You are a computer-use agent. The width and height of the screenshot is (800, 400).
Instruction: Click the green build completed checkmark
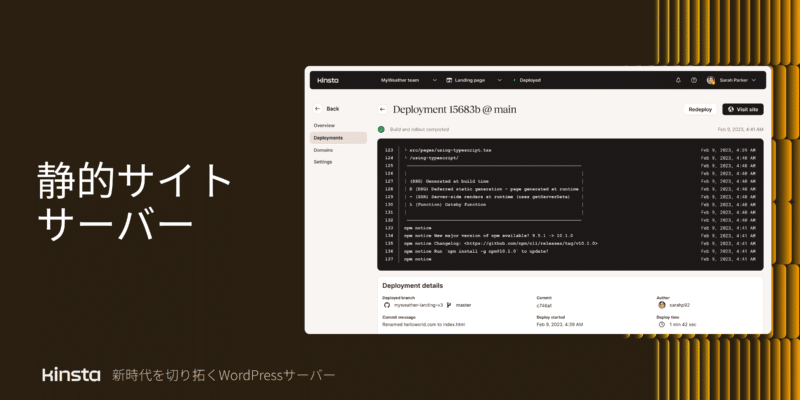point(381,130)
